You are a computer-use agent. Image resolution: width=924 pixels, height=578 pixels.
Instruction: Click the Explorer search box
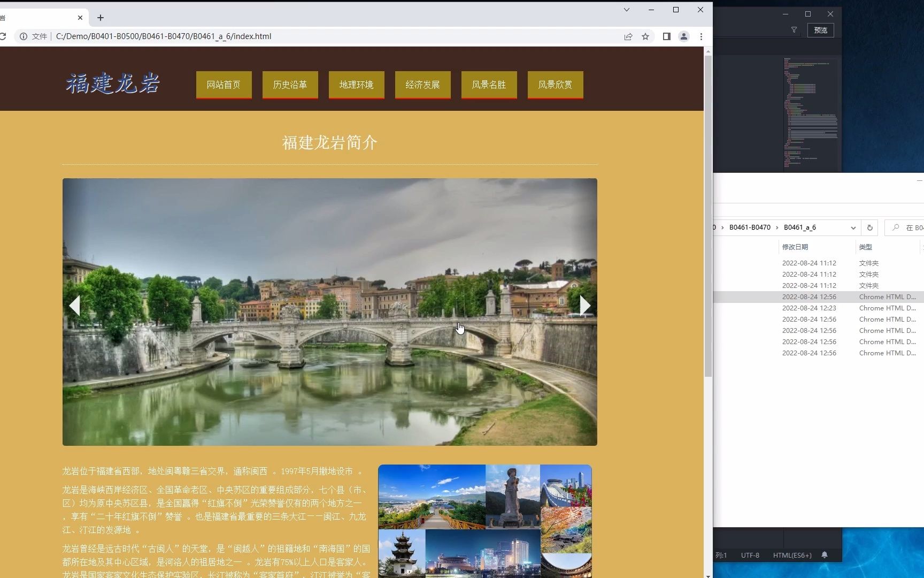click(x=905, y=227)
